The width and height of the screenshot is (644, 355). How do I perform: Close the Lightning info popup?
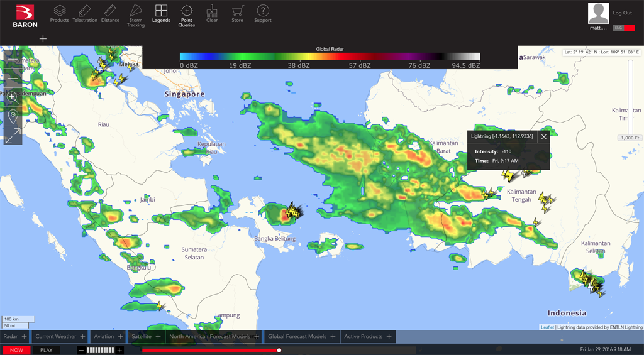click(x=544, y=137)
